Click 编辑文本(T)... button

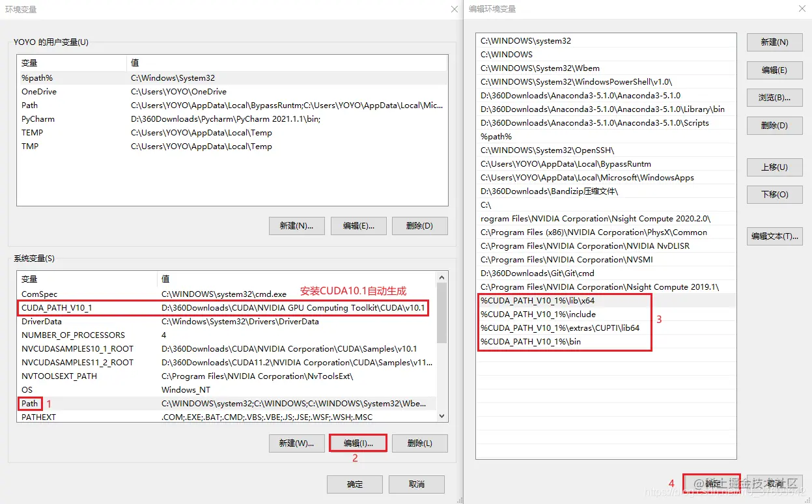pyautogui.click(x=774, y=236)
